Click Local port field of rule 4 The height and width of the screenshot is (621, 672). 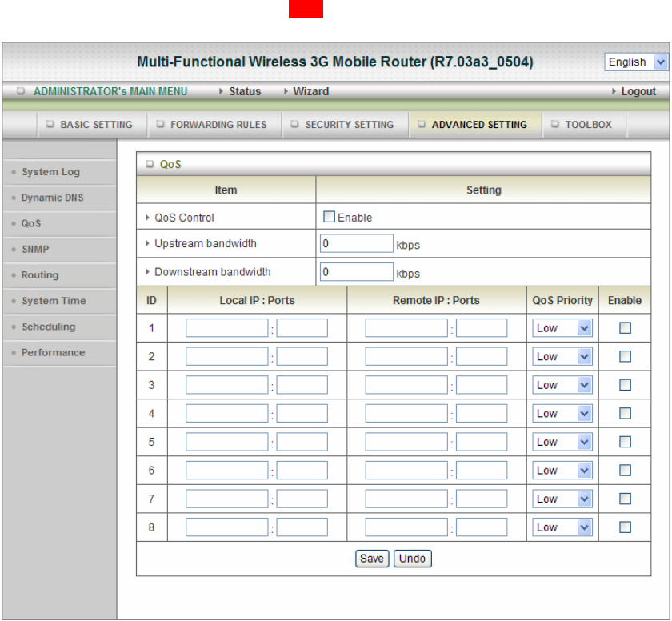(x=302, y=413)
